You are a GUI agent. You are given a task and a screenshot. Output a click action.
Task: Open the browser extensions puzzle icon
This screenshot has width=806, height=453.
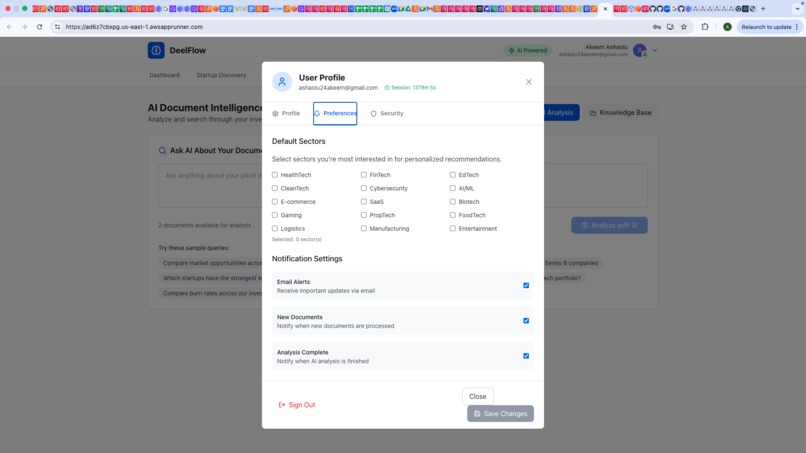[705, 27]
